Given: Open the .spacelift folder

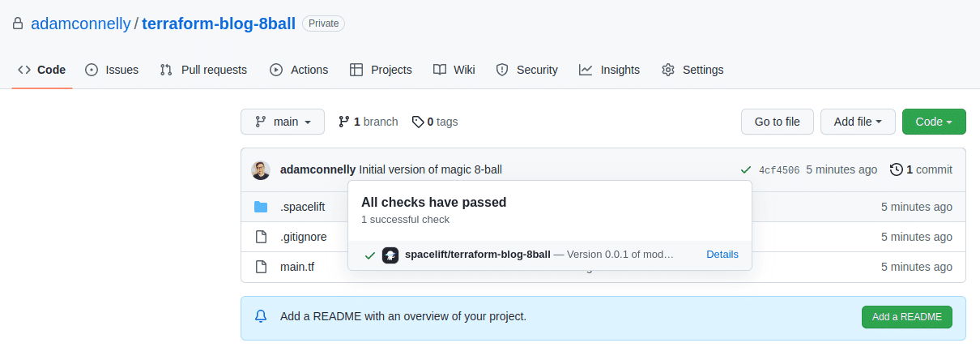Looking at the screenshot, I should tap(302, 207).
